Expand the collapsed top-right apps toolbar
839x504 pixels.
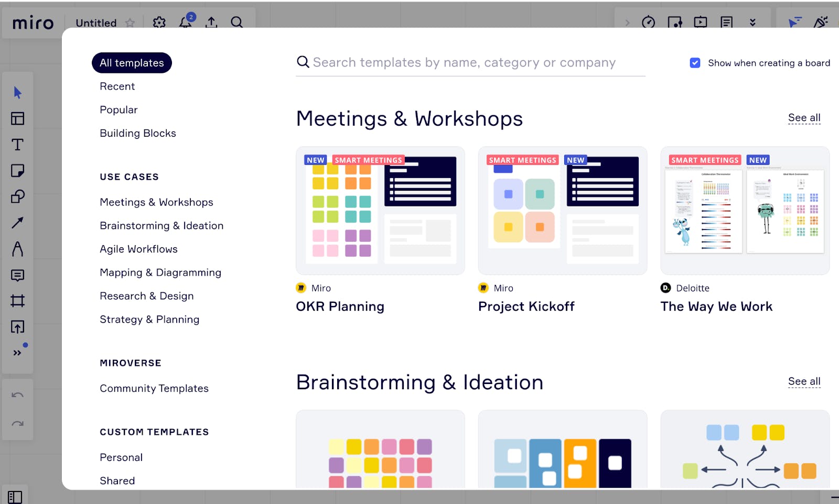627,23
